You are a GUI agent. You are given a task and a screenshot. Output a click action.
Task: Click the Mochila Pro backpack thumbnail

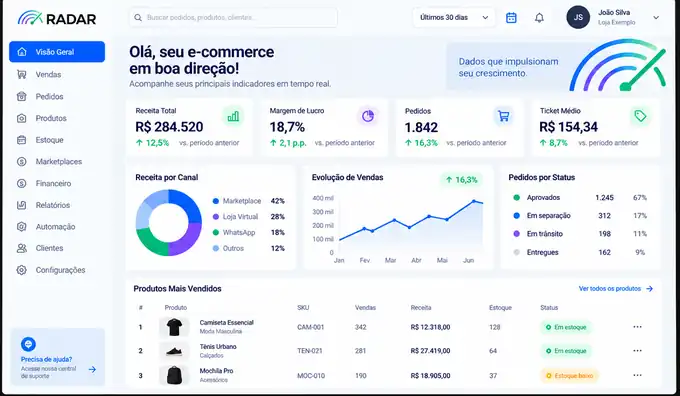(x=174, y=375)
